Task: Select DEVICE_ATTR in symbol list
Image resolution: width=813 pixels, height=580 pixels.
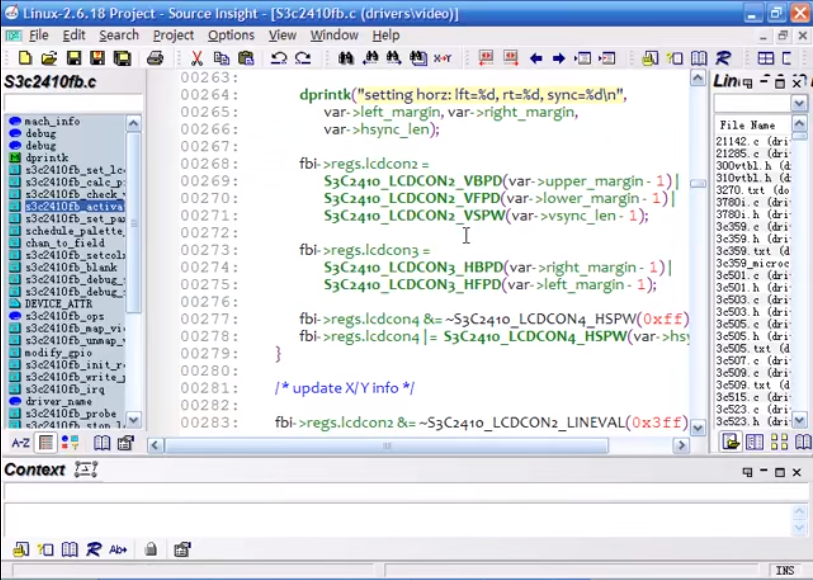Action: click(58, 304)
